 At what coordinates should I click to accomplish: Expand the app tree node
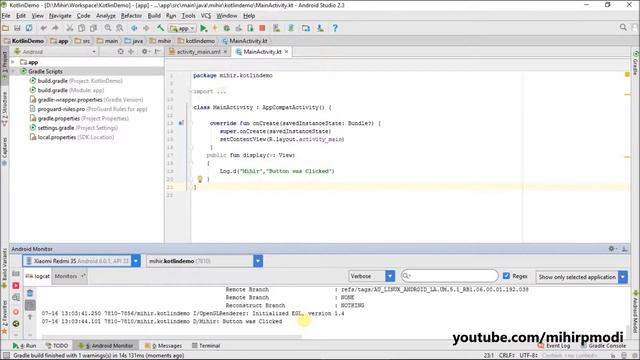(x=13, y=62)
